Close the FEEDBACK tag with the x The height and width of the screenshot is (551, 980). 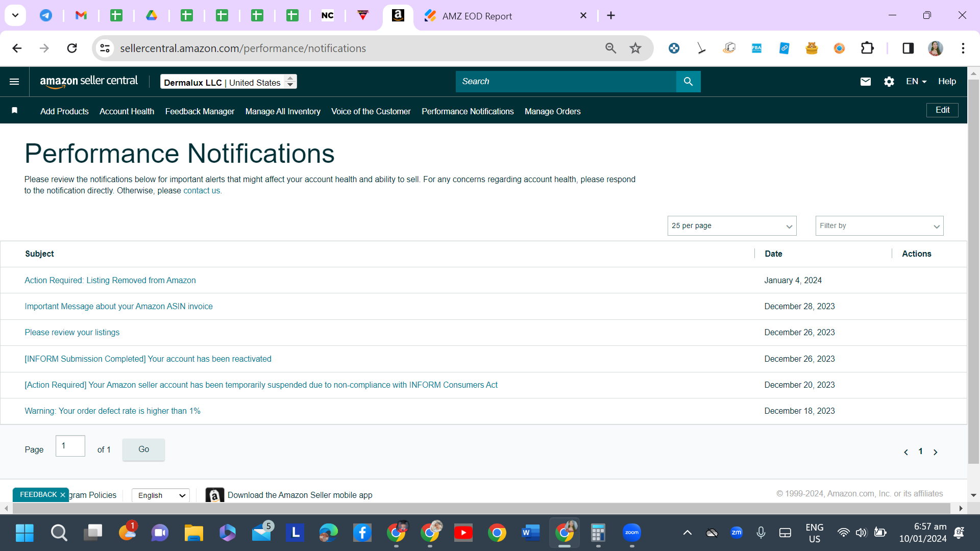[63, 495]
